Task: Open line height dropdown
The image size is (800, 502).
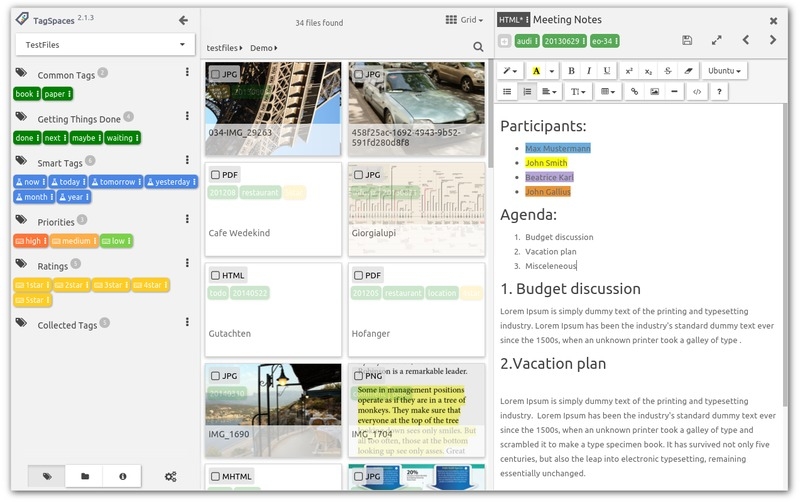Action: pyautogui.click(x=578, y=91)
